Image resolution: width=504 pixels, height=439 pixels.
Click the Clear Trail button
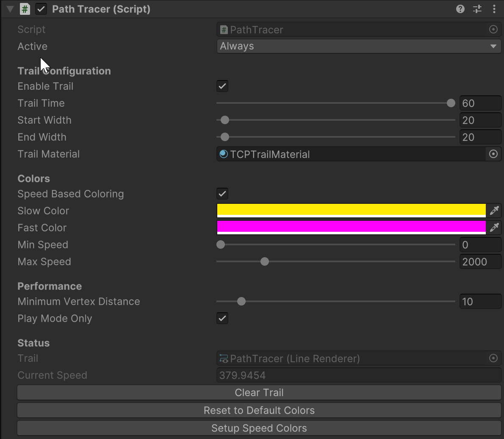click(x=259, y=392)
